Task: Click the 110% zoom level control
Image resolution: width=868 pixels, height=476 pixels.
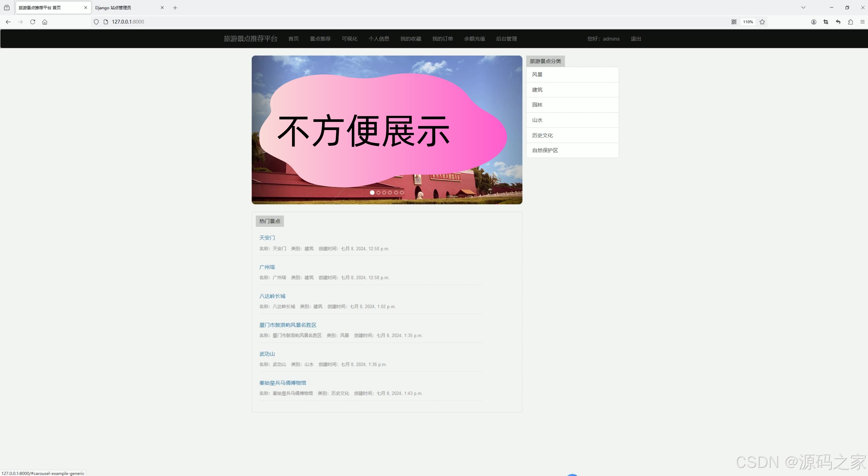Action: 748,21
